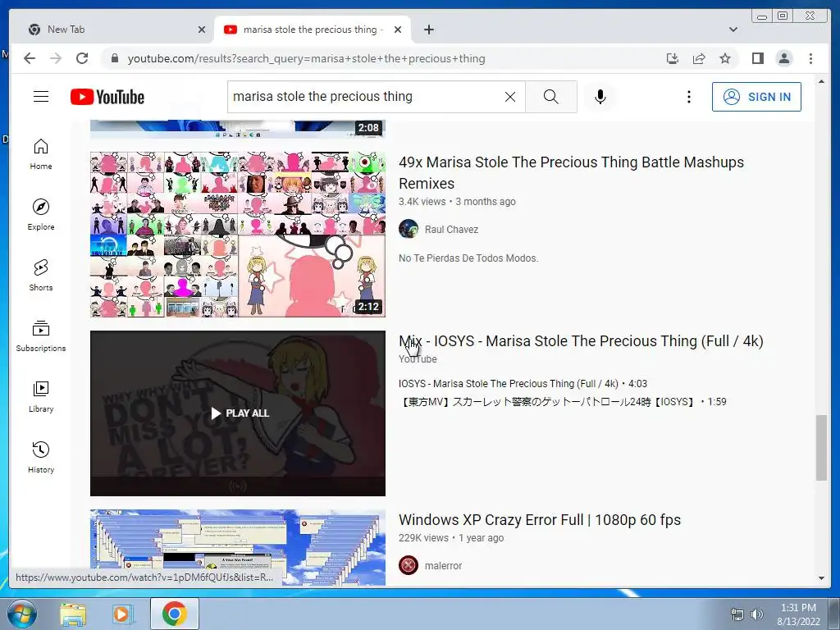
Task: Click Raul Chavez channel avatar
Action: [x=409, y=229]
